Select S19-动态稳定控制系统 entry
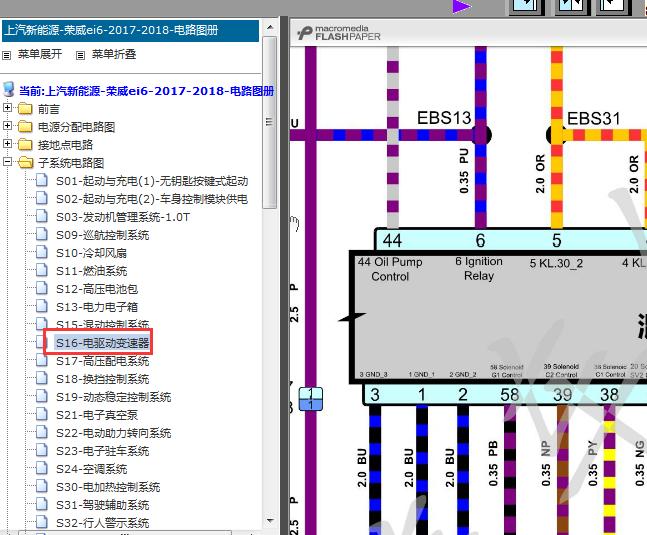Viewport: 647px width, 535px height. pyautogui.click(x=113, y=397)
